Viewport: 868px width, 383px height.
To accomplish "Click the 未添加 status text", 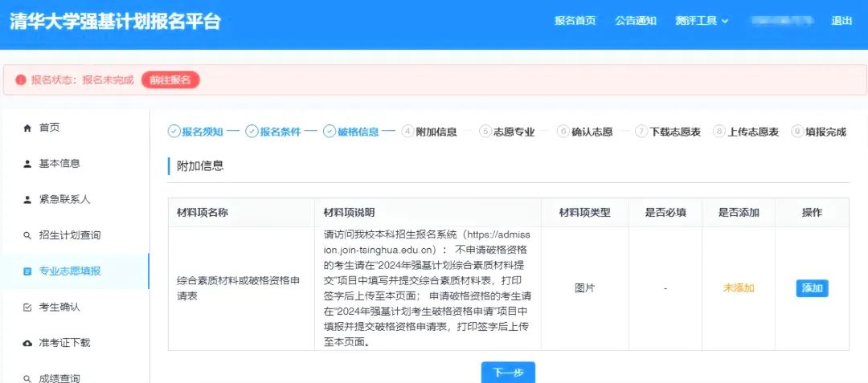I will click(x=739, y=288).
